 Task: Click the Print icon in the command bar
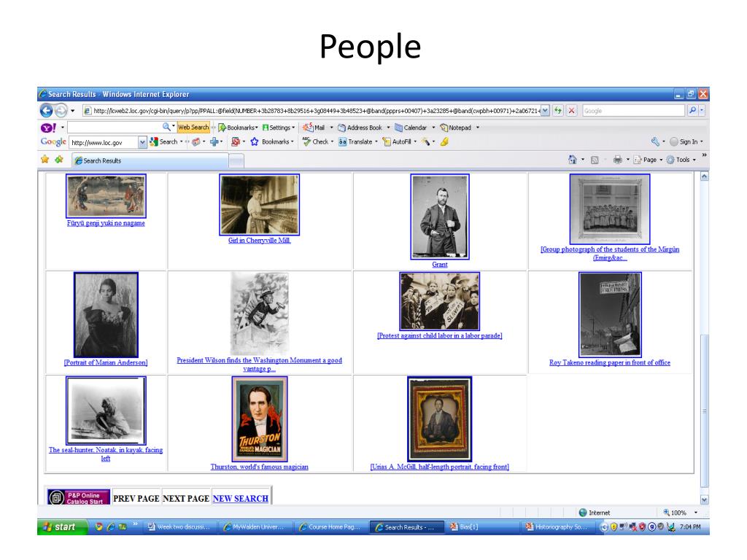point(617,160)
